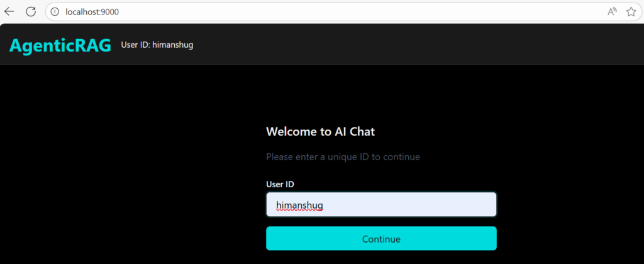644x264 pixels.
Task: Click the AgenticRAG logo title
Action: click(60, 45)
